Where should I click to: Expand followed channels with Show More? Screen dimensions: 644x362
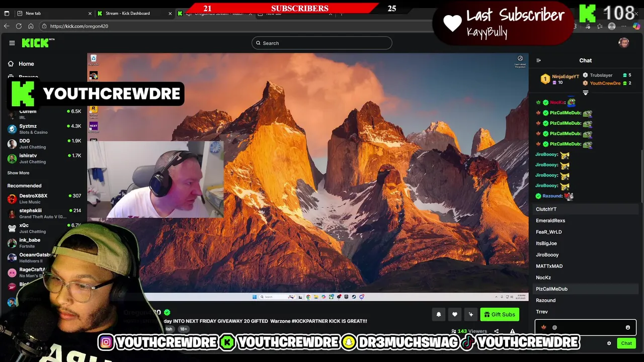(18, 173)
